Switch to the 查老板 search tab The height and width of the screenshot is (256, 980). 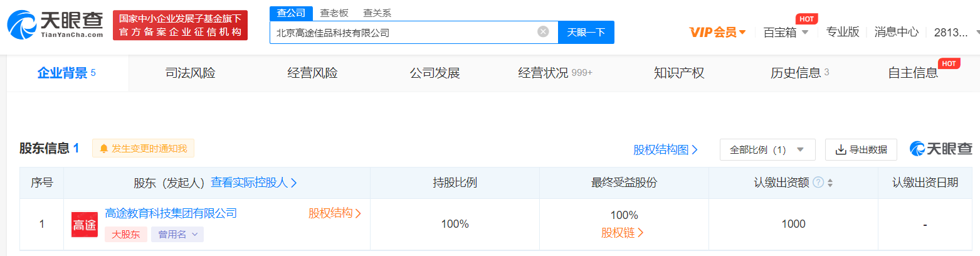pos(334,13)
